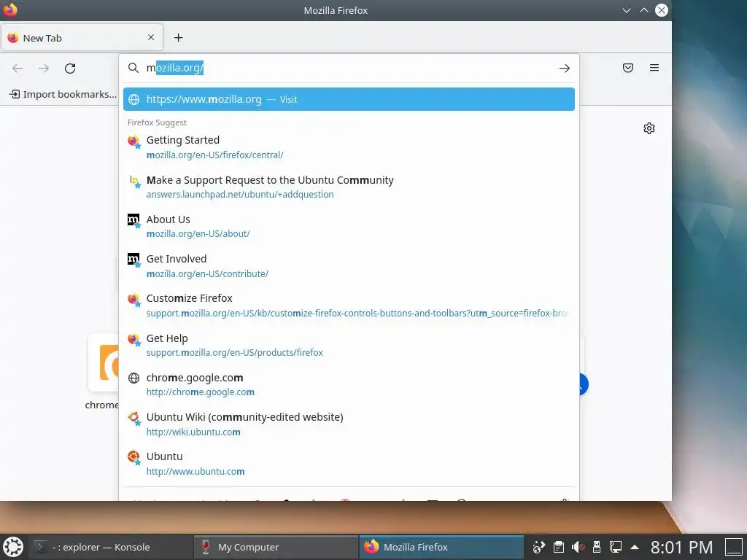Open the About Us mozilla.org suggestion
Viewport: 747px width, 560px height.
pos(349,226)
